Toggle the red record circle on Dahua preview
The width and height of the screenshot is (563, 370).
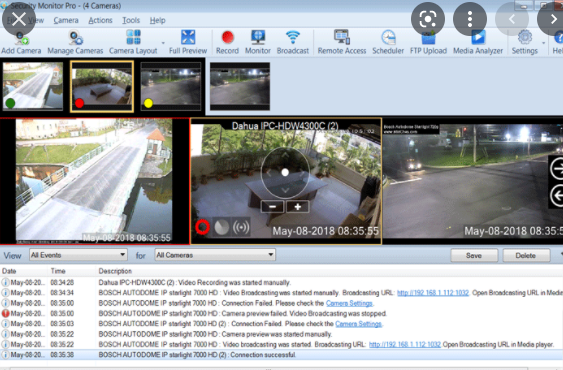tap(203, 227)
